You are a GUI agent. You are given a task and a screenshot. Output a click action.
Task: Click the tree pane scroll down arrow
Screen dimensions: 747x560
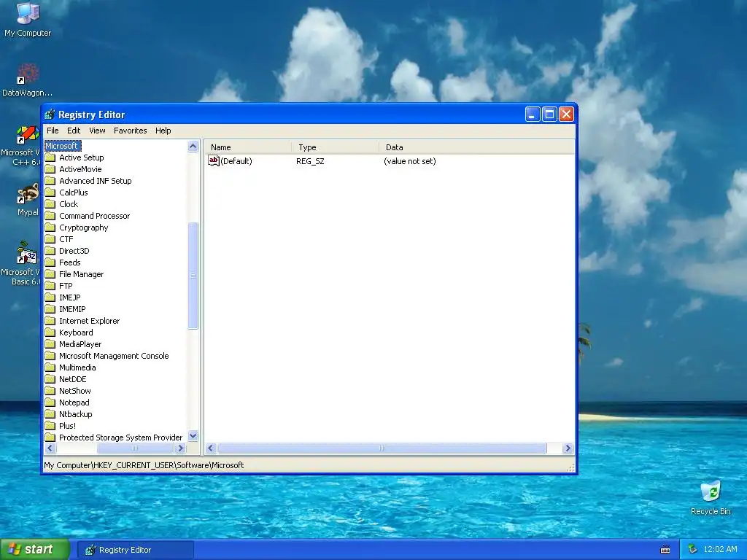pyautogui.click(x=193, y=435)
